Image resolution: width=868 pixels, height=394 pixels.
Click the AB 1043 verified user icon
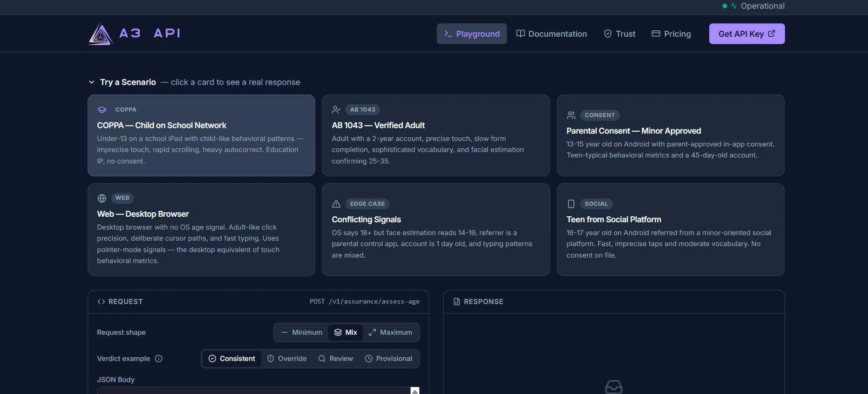[x=336, y=110]
